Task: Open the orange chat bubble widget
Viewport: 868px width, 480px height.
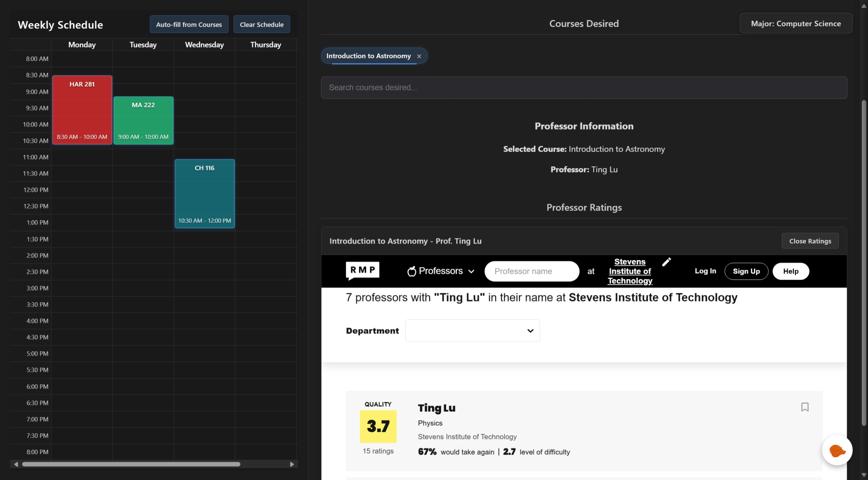Action: pos(837,450)
